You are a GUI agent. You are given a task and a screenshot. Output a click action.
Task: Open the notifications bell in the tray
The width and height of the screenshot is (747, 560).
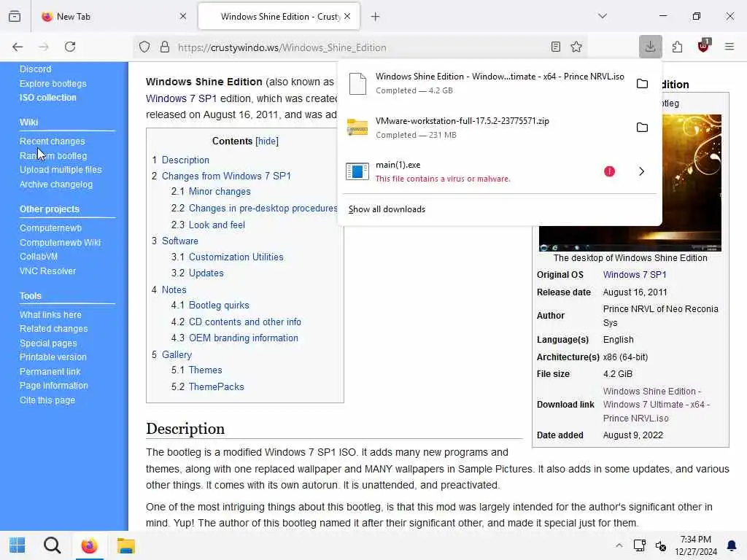tap(731, 545)
